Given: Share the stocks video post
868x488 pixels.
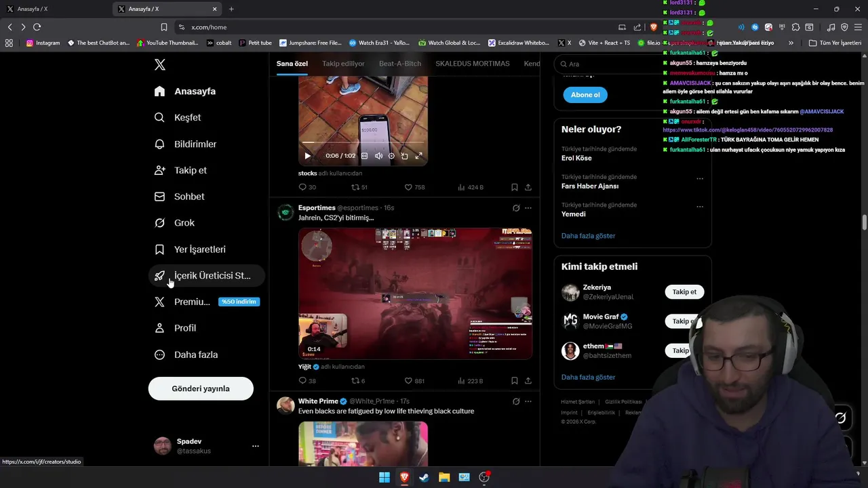Looking at the screenshot, I should 528,187.
